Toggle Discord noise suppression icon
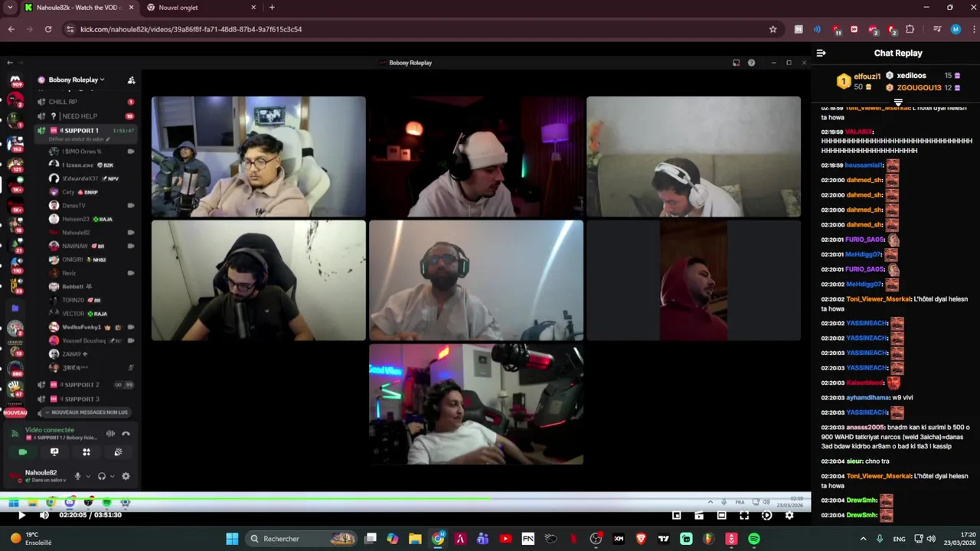 pos(110,434)
